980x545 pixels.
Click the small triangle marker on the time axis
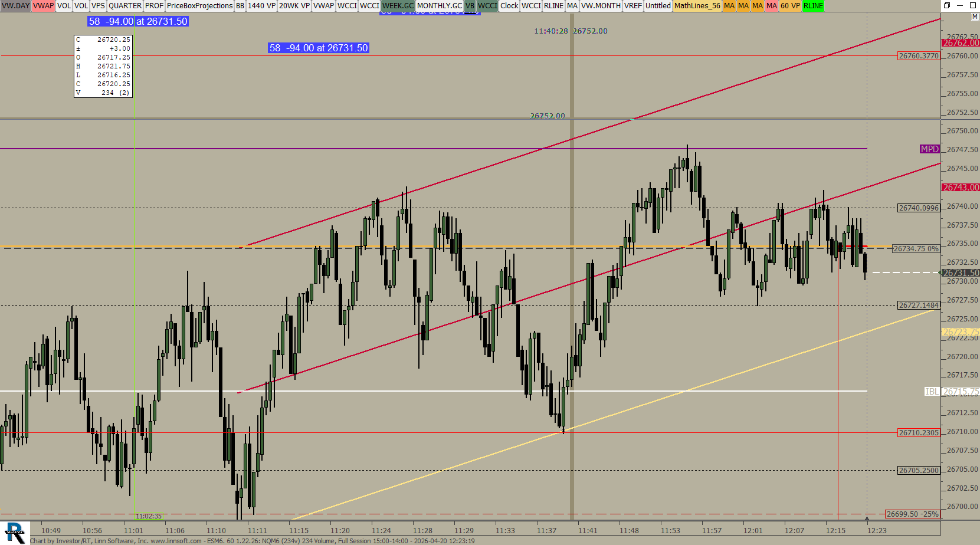pyautogui.click(x=867, y=518)
